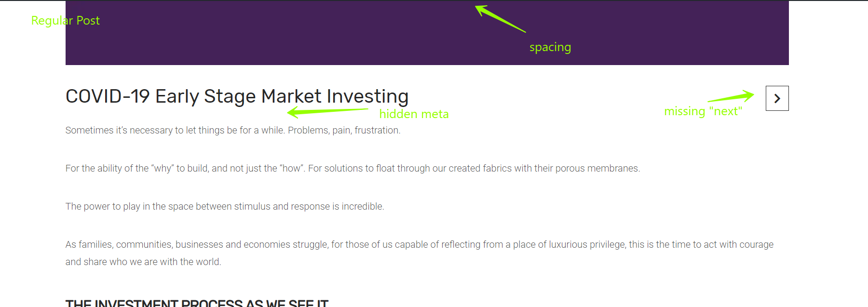Click the line 'and share who we are with the world'

143,262
